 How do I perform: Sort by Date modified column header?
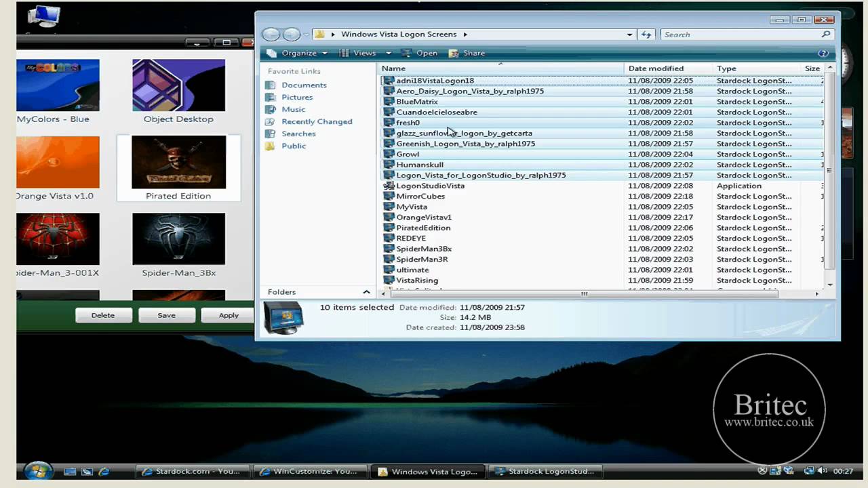point(669,68)
